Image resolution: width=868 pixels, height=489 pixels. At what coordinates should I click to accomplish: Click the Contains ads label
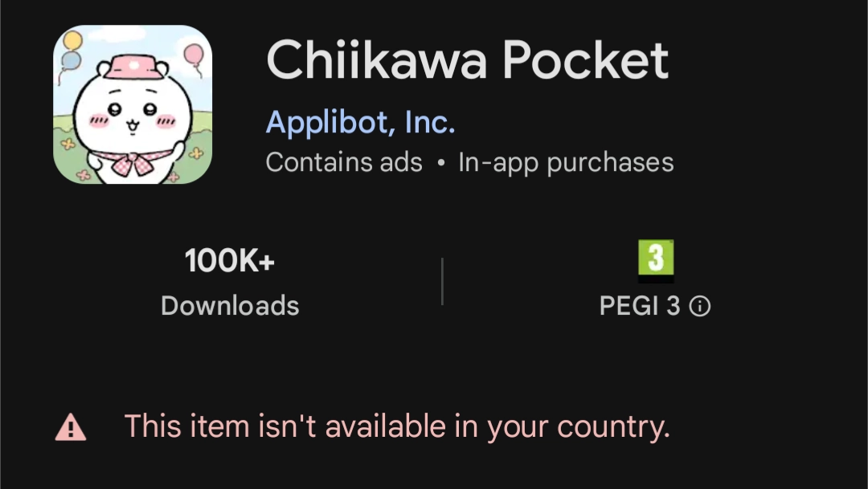(x=344, y=163)
